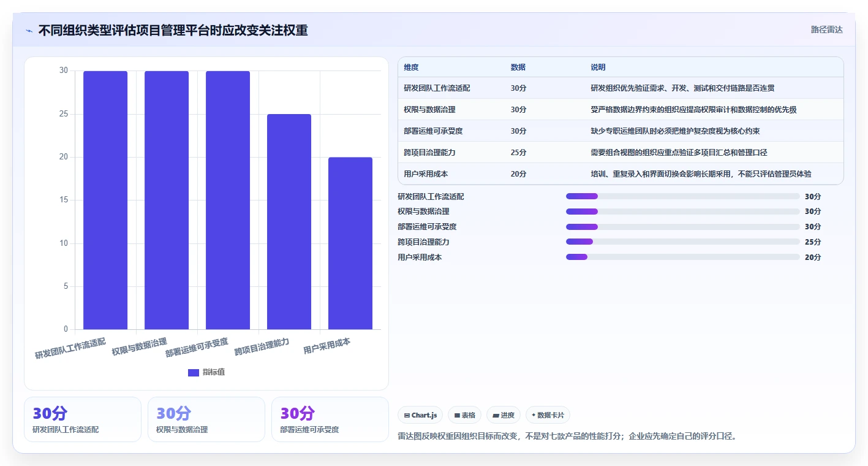The image size is (868, 466).
Task: Click the y-axis tick value 15
Action: [x=64, y=201]
